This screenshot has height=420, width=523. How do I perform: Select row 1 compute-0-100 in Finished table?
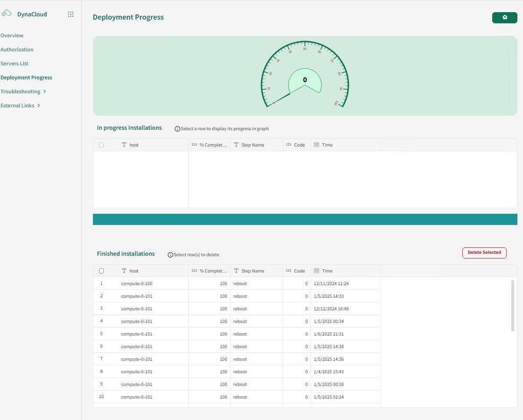click(x=136, y=284)
